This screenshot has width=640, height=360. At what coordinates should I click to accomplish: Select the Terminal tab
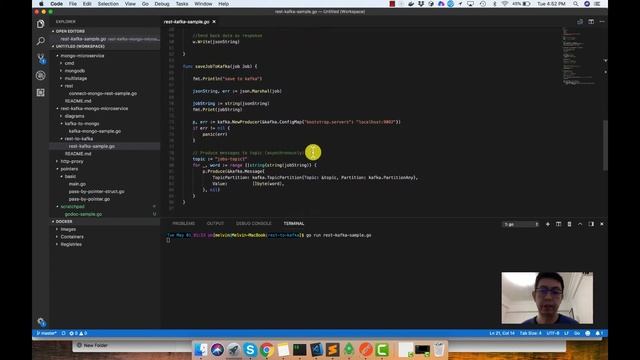[294, 224]
